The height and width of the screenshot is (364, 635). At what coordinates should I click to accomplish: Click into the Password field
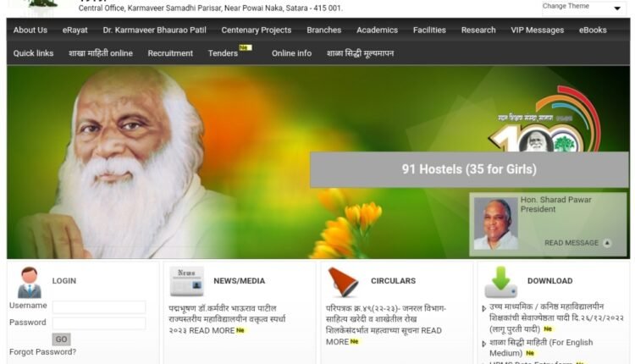98,323
